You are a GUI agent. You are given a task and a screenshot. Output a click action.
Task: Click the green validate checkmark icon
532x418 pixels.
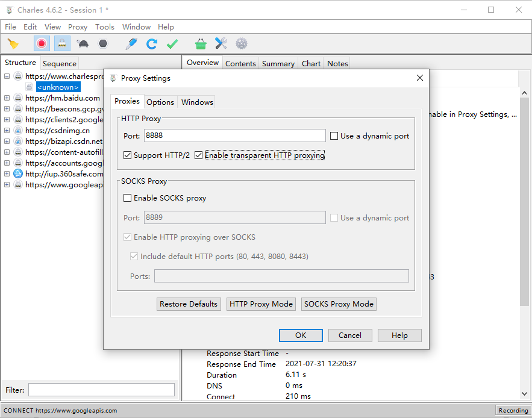pos(172,44)
